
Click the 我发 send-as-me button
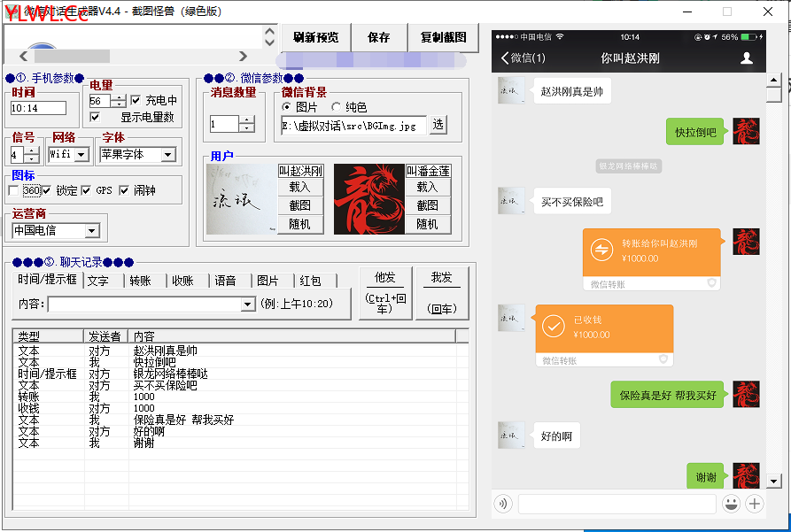click(442, 292)
